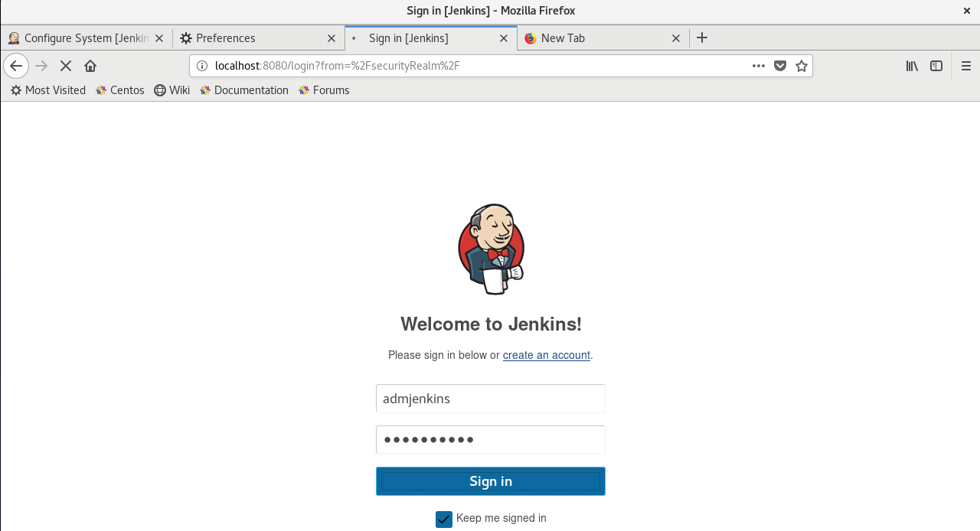980x531 pixels.
Task: Go to the Firefox home page
Action: [x=90, y=66]
